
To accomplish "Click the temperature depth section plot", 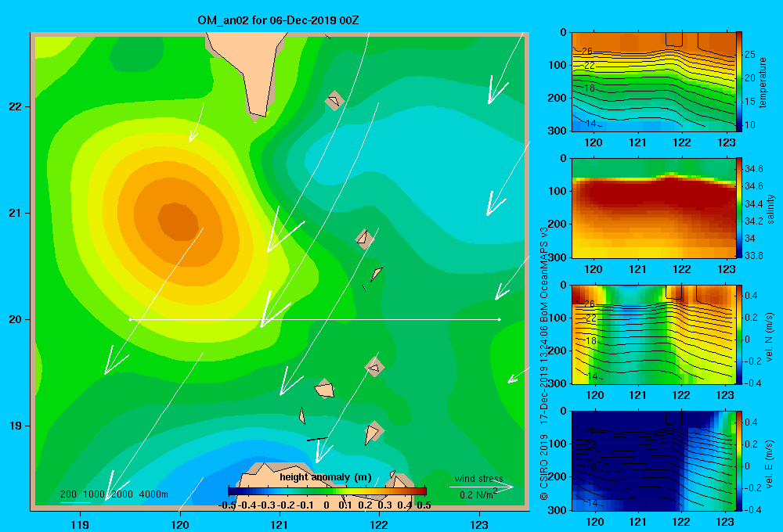I will [654, 82].
